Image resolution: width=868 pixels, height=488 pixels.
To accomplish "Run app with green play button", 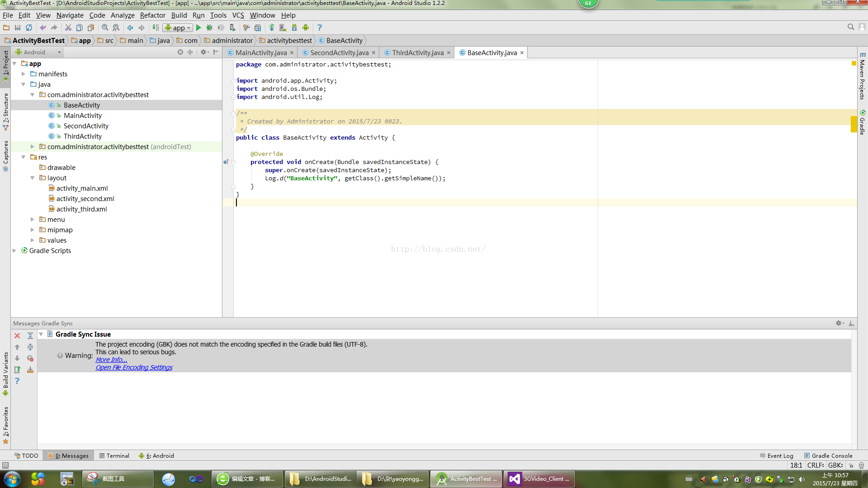I will (x=198, y=28).
